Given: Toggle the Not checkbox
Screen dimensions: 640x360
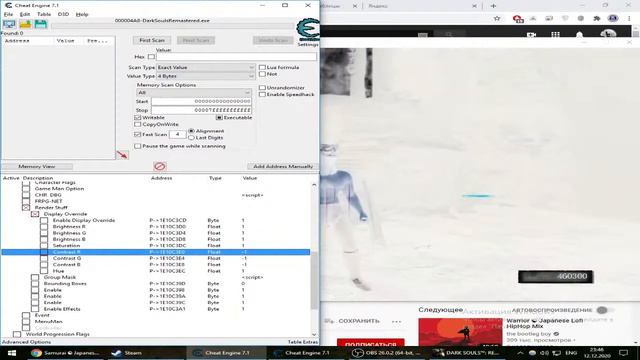Looking at the screenshot, I should pyautogui.click(x=262, y=74).
